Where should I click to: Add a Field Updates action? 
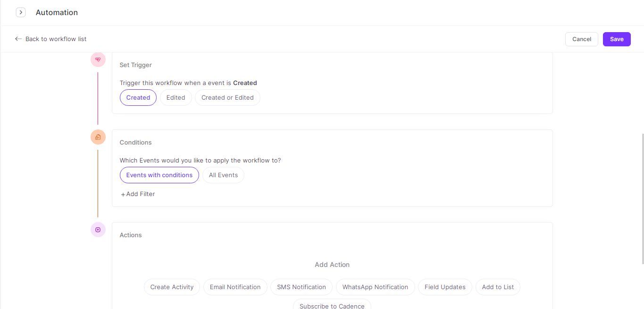(445, 287)
